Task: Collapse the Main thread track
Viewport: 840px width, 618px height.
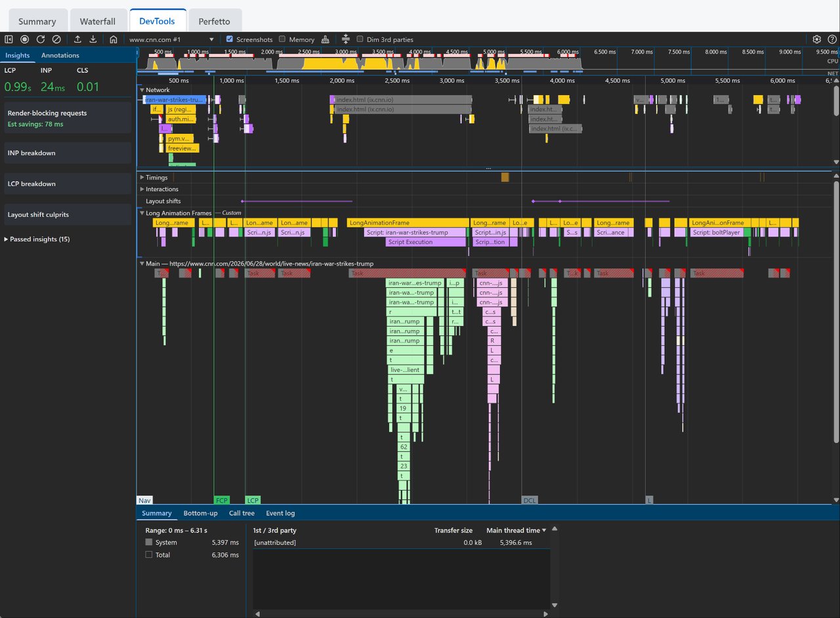Action: [142, 264]
